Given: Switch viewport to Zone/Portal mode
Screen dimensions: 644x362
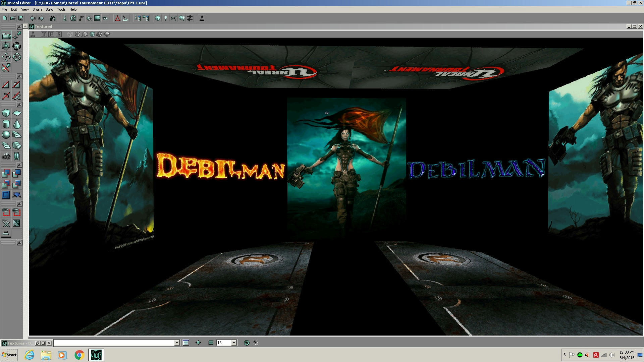Looking at the screenshot, I should (x=107, y=34).
